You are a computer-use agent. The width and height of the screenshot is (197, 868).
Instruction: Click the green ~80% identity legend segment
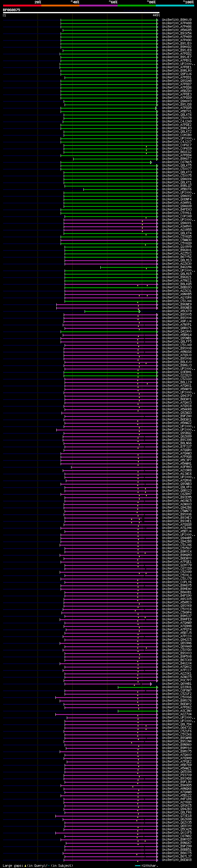(x=137, y=6)
